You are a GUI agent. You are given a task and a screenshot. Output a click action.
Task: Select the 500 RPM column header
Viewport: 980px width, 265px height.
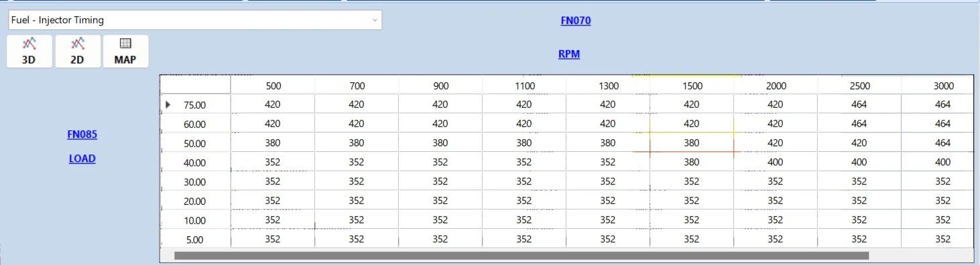[x=273, y=86]
